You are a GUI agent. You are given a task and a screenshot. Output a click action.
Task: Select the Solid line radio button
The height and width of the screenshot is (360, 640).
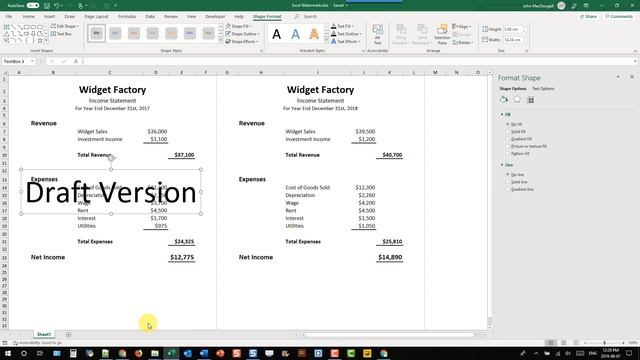click(508, 182)
